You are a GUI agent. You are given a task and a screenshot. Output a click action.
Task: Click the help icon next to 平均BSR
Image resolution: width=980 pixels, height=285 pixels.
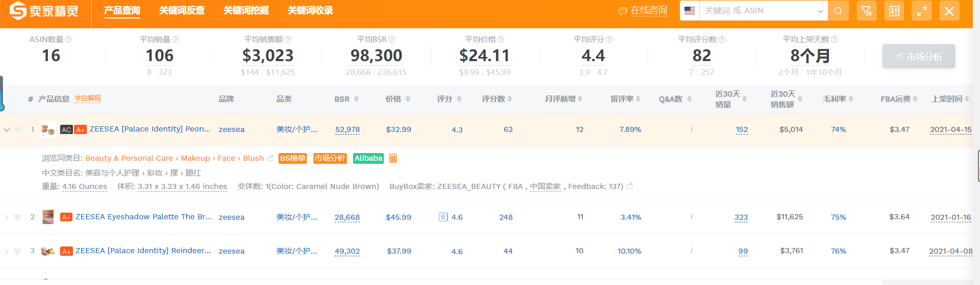click(x=392, y=40)
